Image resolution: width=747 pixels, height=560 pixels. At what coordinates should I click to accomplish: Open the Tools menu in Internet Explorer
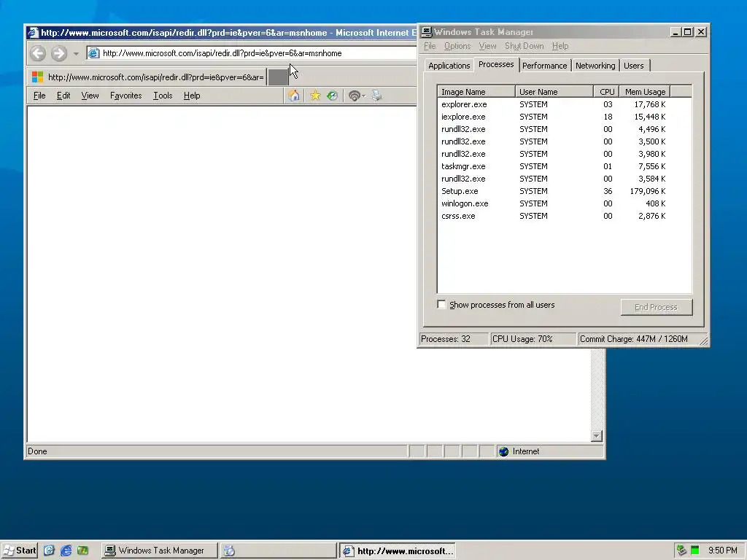(x=163, y=96)
